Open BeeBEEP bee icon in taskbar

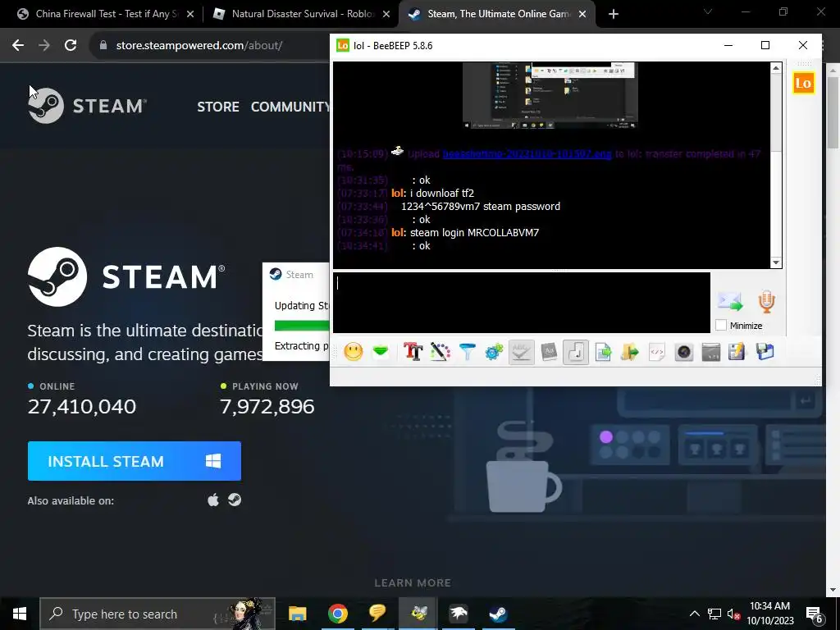[x=419, y=614]
